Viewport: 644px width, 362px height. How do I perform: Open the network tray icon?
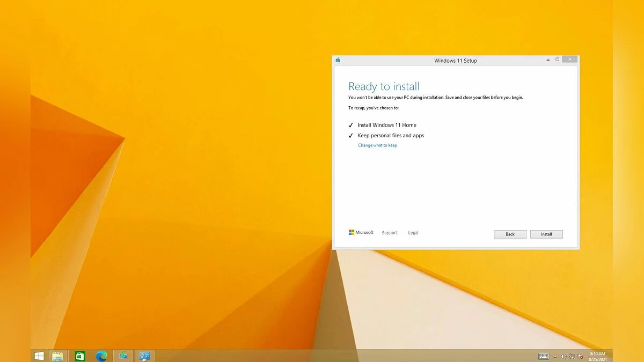pos(572,356)
